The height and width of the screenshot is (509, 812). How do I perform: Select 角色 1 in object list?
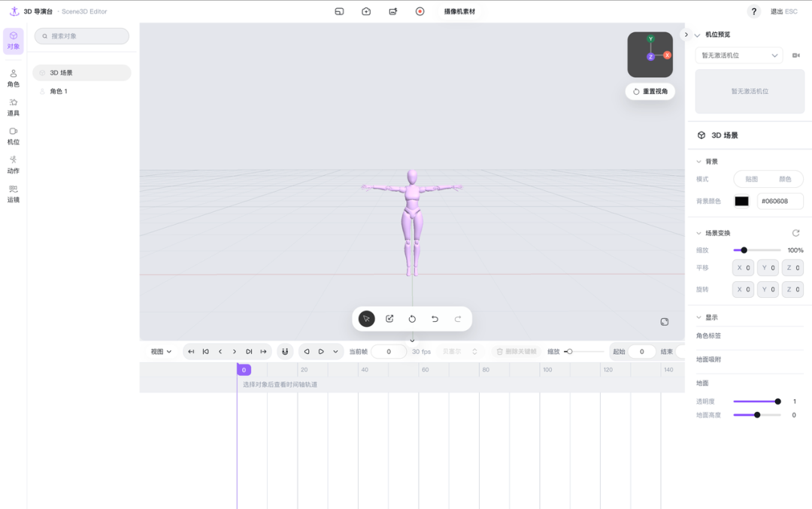pos(82,91)
